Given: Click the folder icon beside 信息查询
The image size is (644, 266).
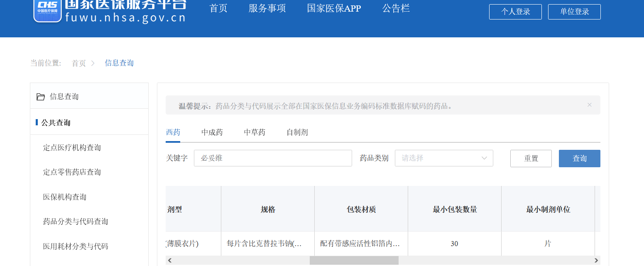Looking at the screenshot, I should coord(41,97).
